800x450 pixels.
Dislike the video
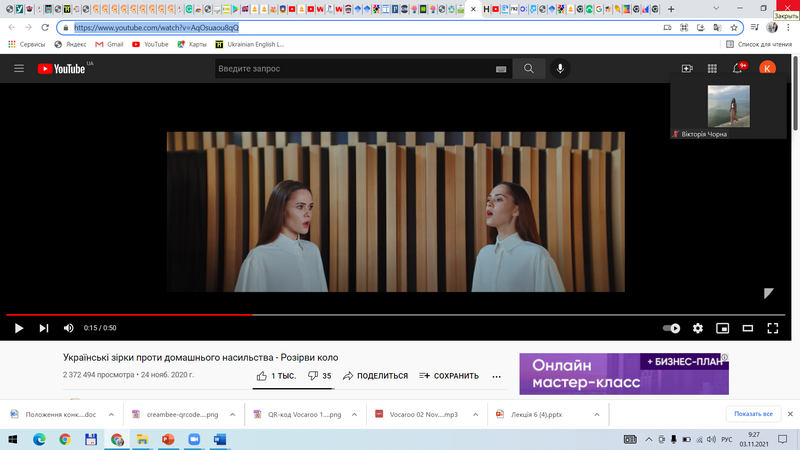point(320,376)
